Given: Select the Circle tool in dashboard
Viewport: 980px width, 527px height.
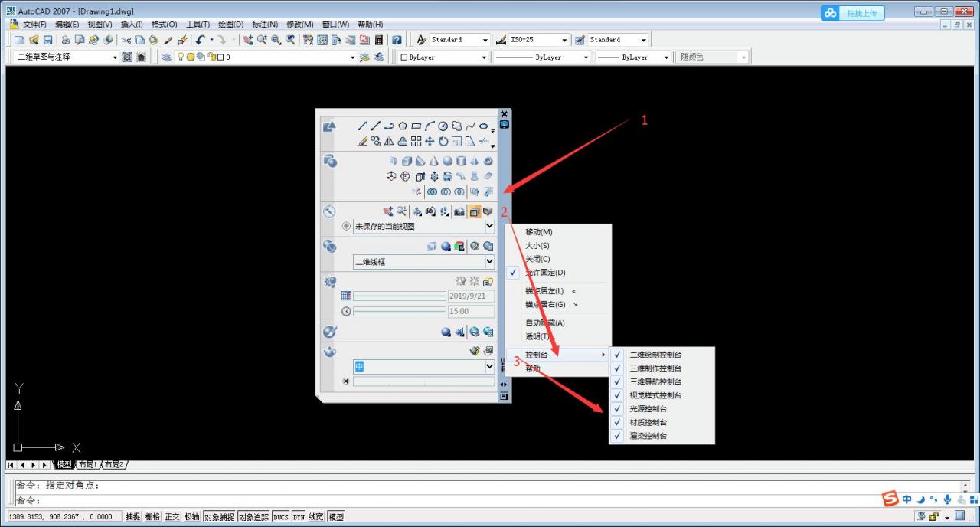Looking at the screenshot, I should pyautogui.click(x=443, y=126).
